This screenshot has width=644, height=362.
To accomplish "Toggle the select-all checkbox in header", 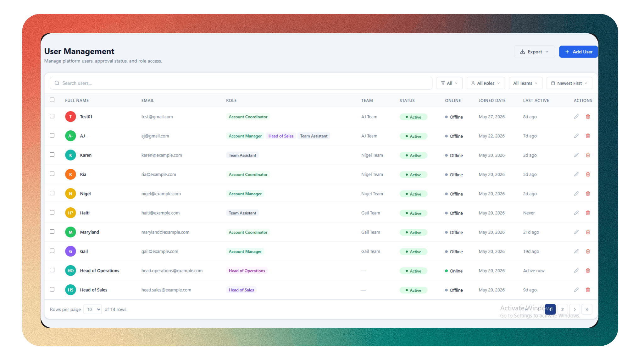I will point(52,100).
